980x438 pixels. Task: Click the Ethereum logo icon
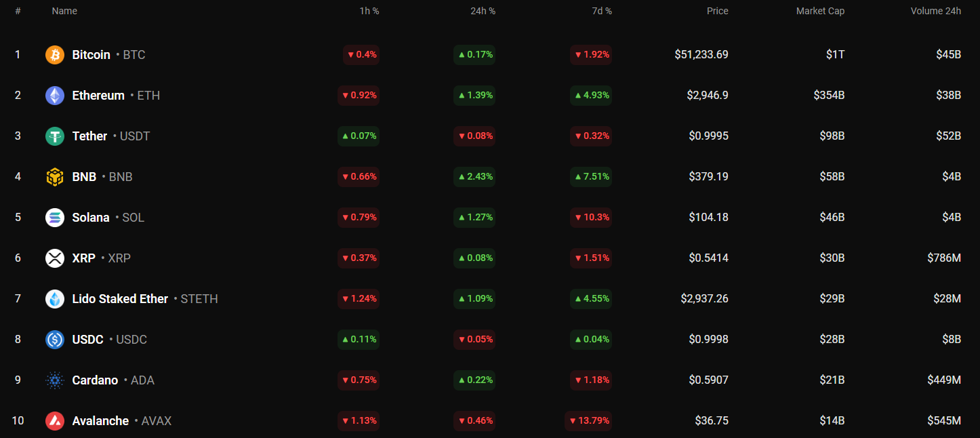tap(55, 96)
